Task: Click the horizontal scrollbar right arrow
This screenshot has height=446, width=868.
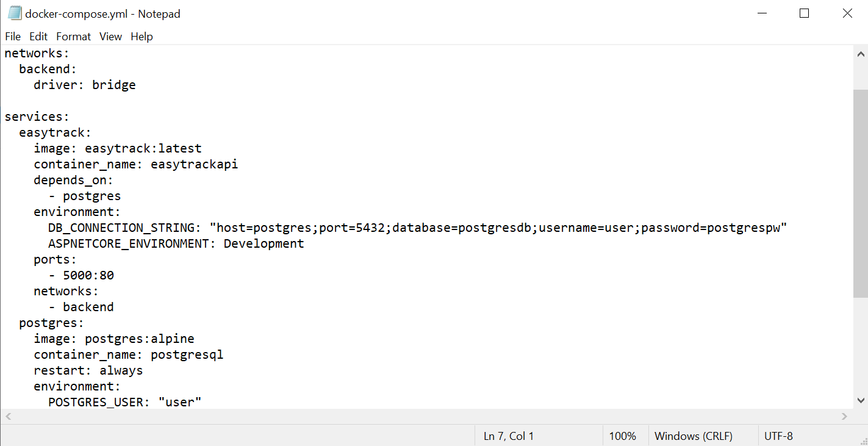Action: click(844, 417)
